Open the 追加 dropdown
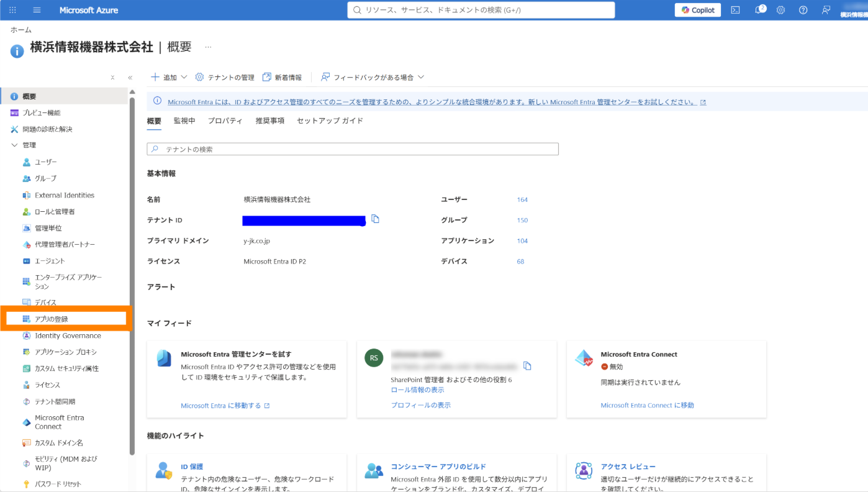 (x=169, y=77)
